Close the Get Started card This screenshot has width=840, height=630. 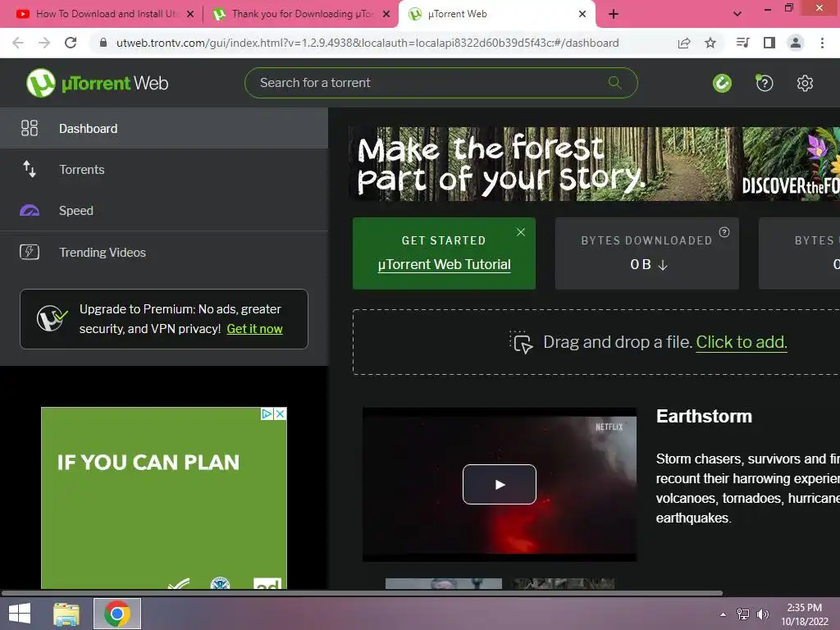(521, 232)
